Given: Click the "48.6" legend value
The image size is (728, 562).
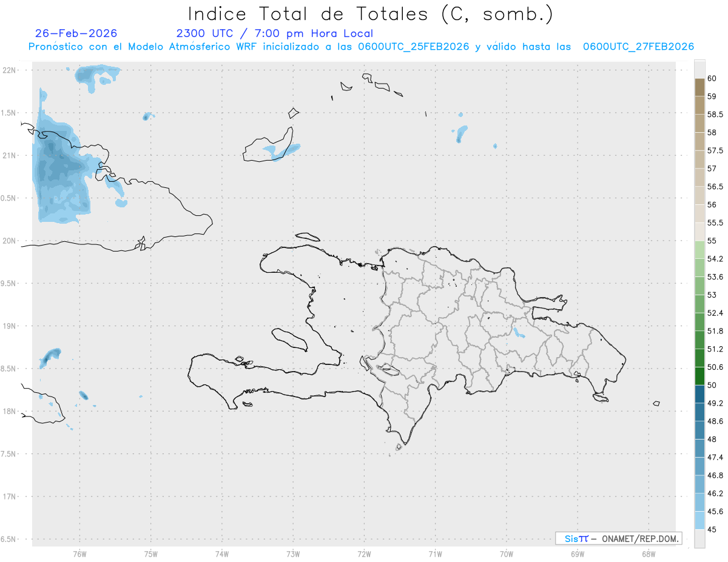Looking at the screenshot, I should click(x=715, y=421).
